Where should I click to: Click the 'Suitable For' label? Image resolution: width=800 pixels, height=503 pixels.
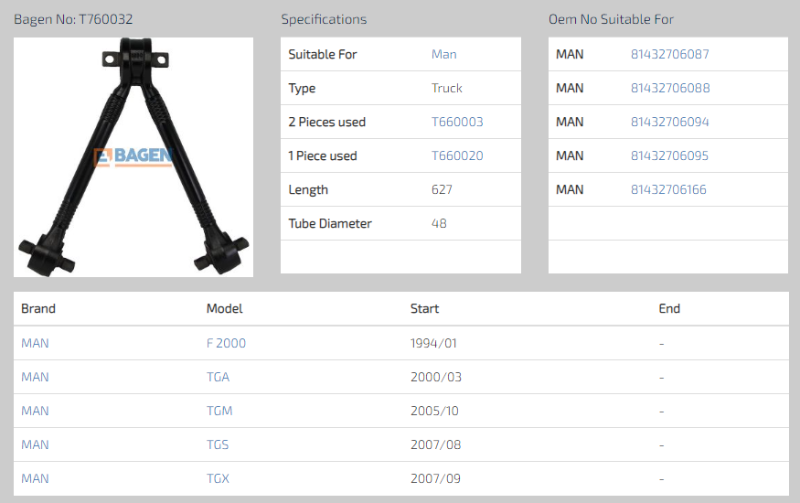point(322,54)
